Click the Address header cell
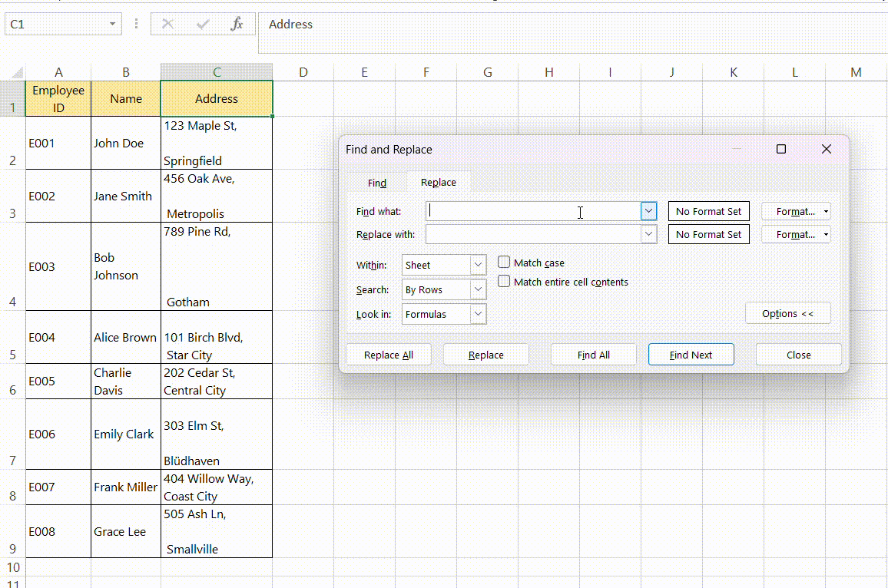Image resolution: width=888 pixels, height=588 pixels. 217,99
